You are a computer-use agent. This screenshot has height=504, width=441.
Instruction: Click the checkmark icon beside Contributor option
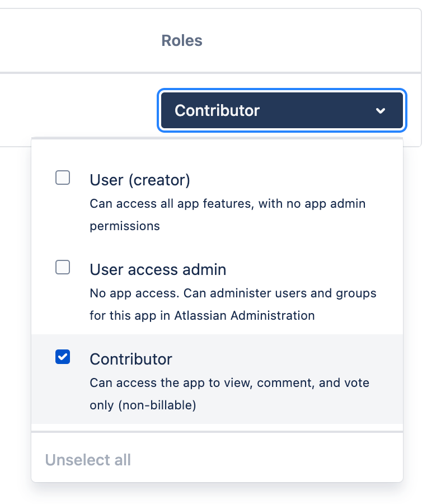[x=63, y=357]
